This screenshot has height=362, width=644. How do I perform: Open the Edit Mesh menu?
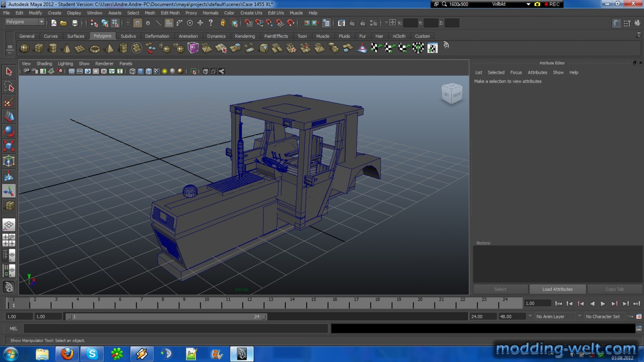click(x=170, y=13)
